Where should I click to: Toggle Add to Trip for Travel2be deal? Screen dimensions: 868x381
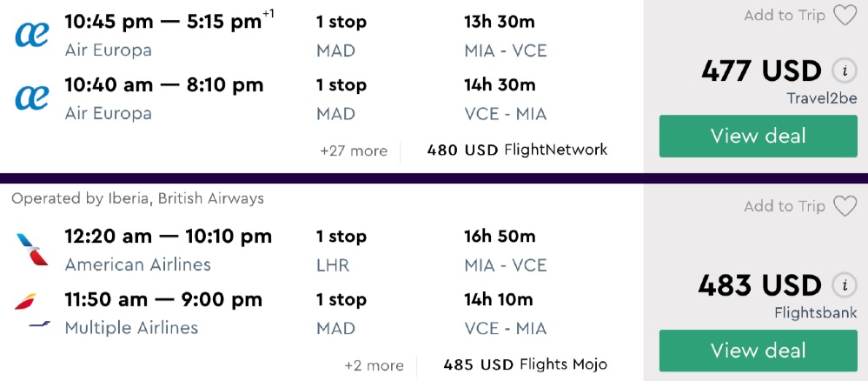coord(785,16)
